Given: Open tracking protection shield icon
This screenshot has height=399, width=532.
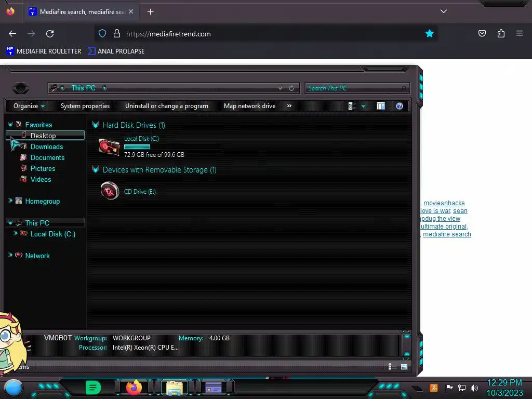Looking at the screenshot, I should point(102,34).
